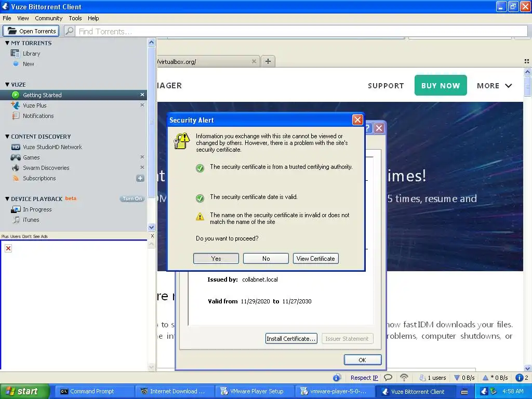This screenshot has width=532, height=399.
Task: Open a new browser tab with plus
Action: (x=268, y=61)
